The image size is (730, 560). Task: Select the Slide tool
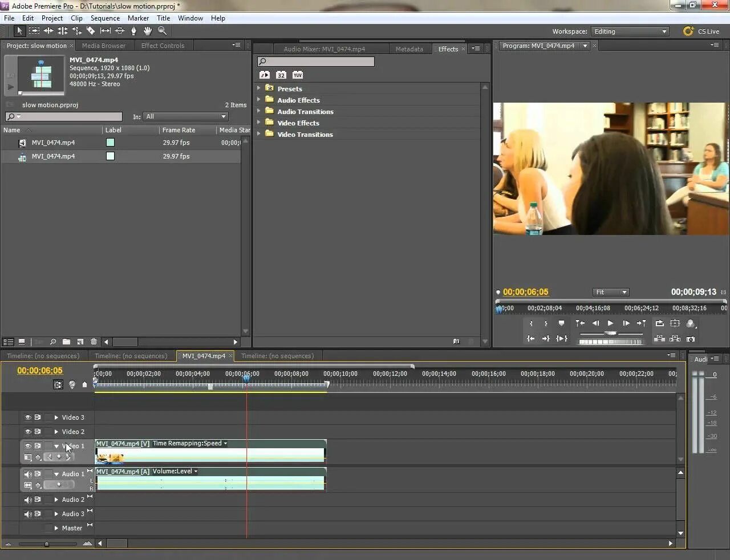[120, 31]
